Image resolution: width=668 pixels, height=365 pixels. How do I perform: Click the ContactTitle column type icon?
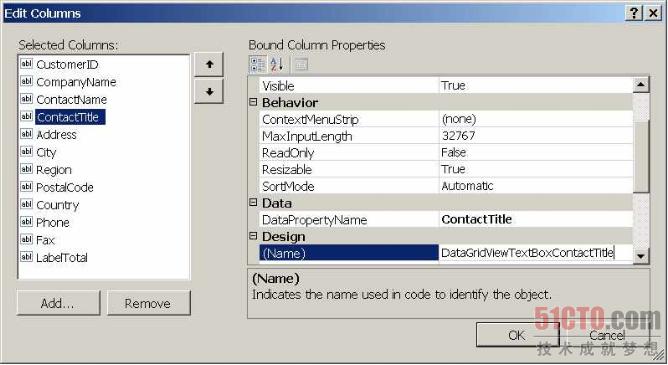point(26,116)
